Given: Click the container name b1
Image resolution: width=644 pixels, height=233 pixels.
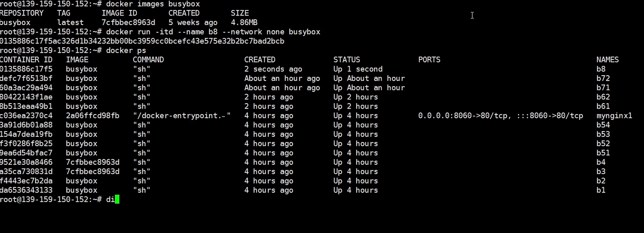Looking at the screenshot, I should coord(601,190).
